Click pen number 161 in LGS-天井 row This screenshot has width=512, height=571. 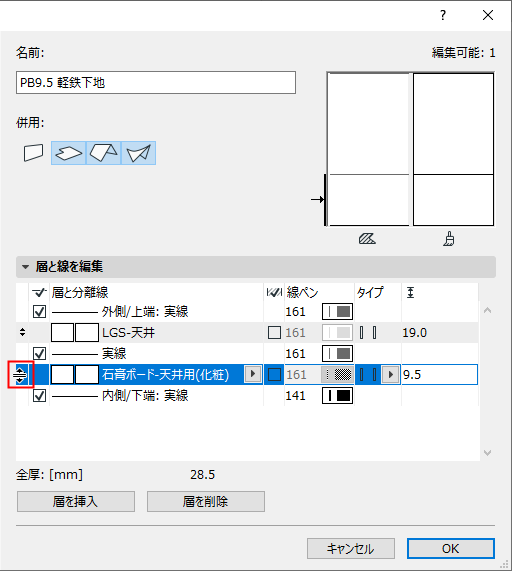295,332
